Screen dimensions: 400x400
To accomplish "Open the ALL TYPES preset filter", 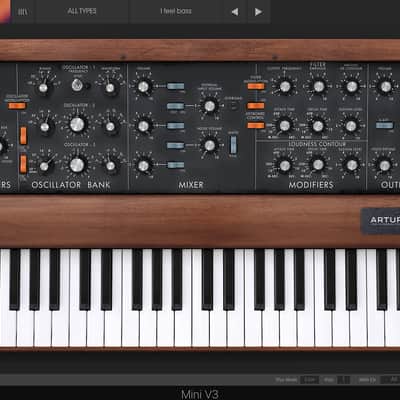I will click(x=82, y=11).
